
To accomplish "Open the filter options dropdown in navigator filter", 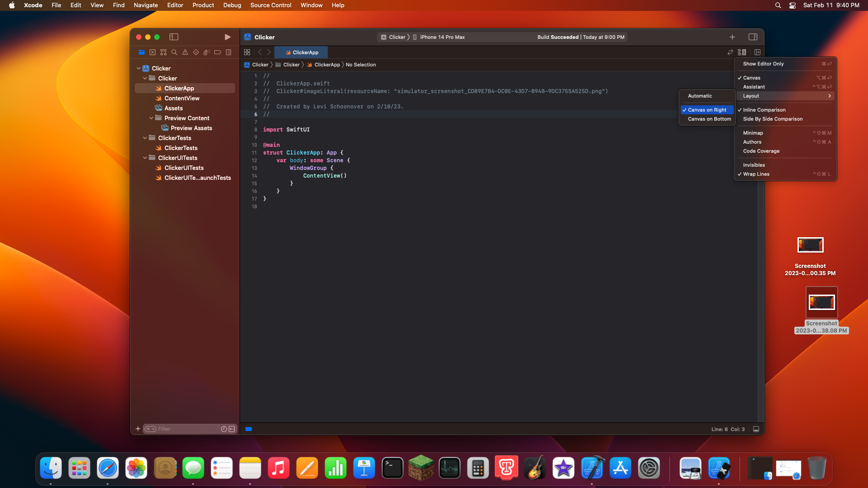I will (x=151, y=429).
